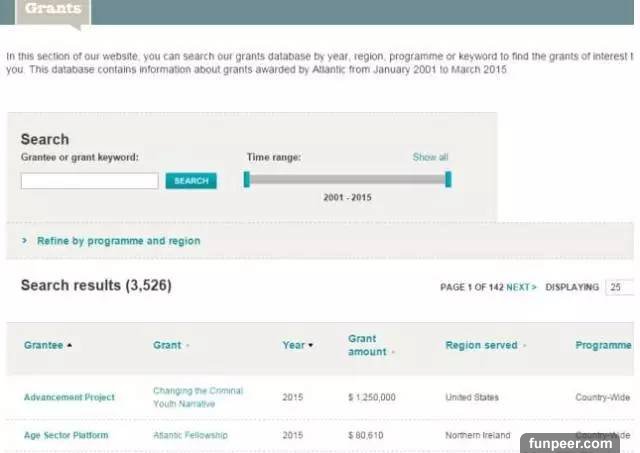
Task: Open Age Sector Platform grantee link
Action: (x=65, y=436)
